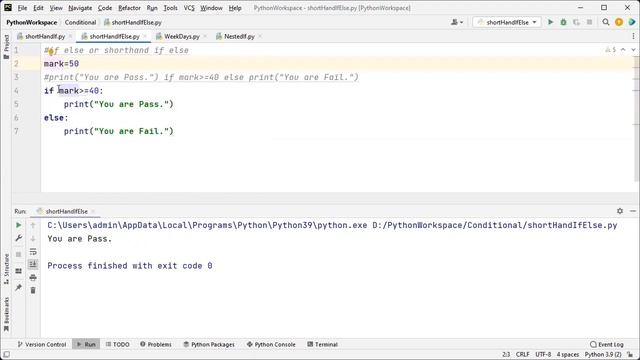Expand the user account dropdown arrow
Screen dimensions: 640x360
pyautogui.click(x=462, y=22)
